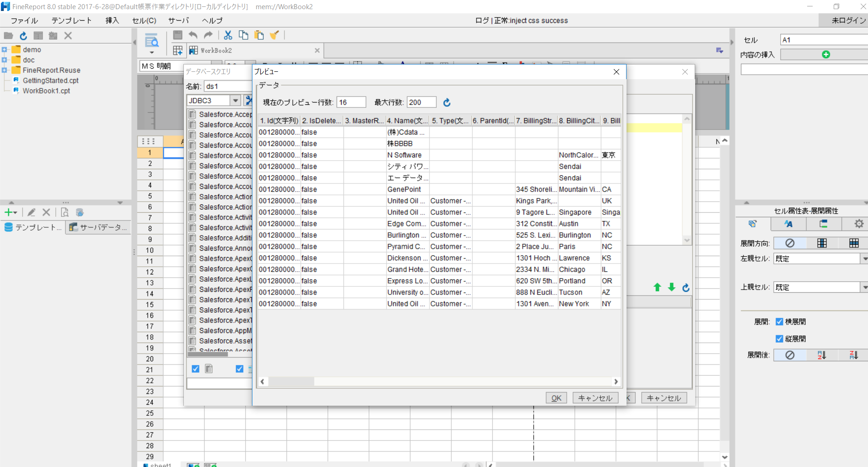The image size is (868, 467).
Task: Select no-expansion direction icon
Action: click(790, 243)
